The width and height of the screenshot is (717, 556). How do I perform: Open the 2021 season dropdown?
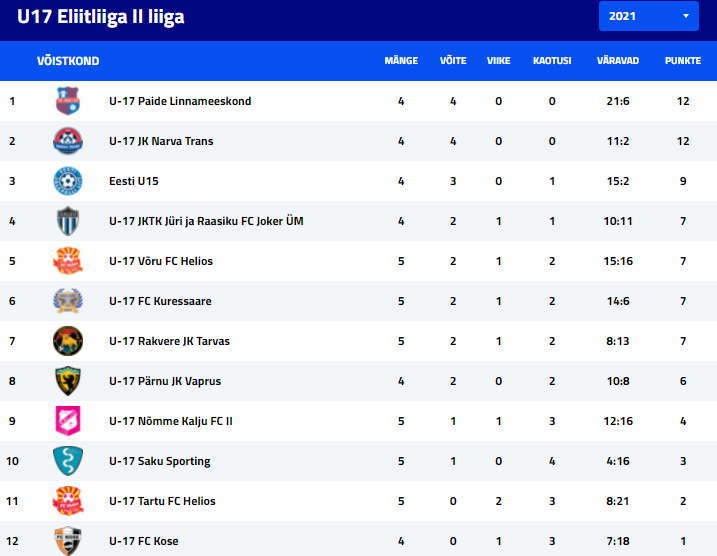point(648,16)
